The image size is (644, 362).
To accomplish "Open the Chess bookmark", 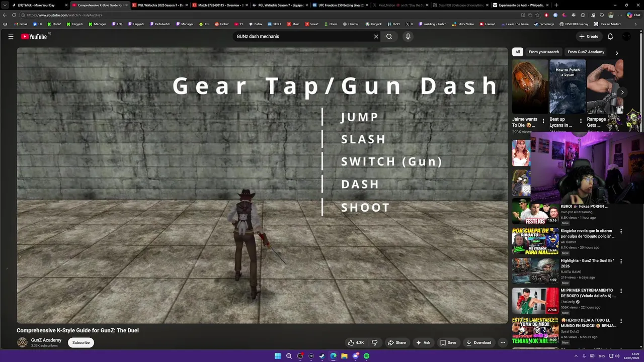I will (330, 24).
